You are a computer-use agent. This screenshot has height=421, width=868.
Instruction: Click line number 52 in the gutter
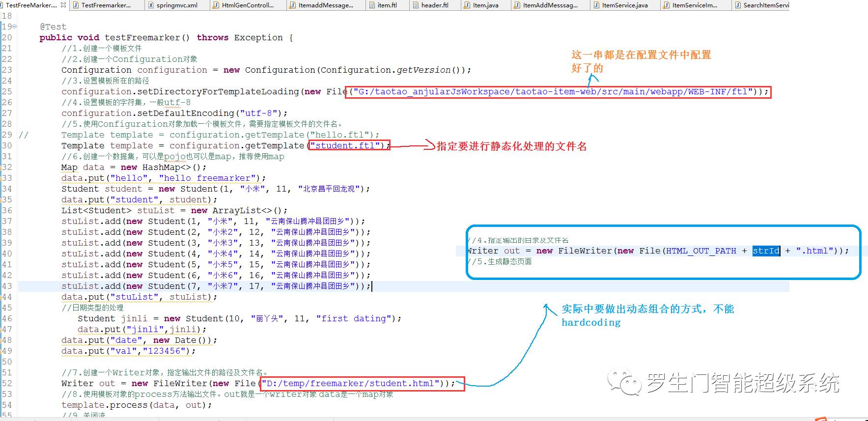pyautogui.click(x=6, y=383)
